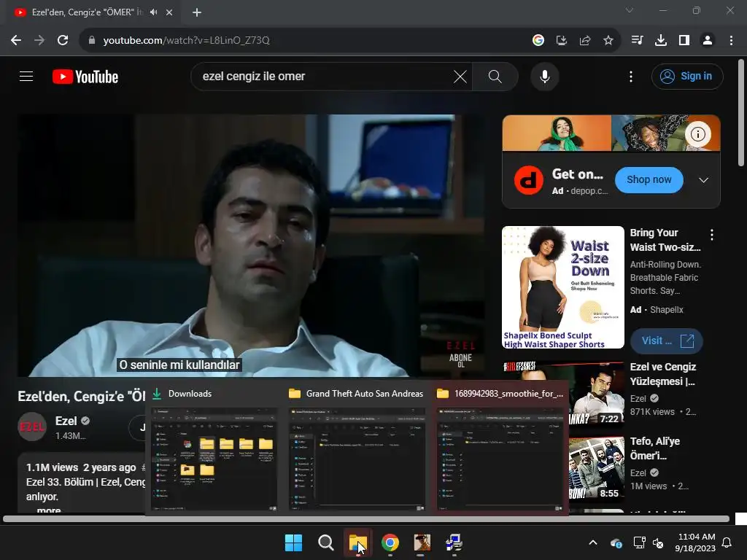Start voice search with the microphone icon
The width and height of the screenshot is (747, 560).
point(544,77)
